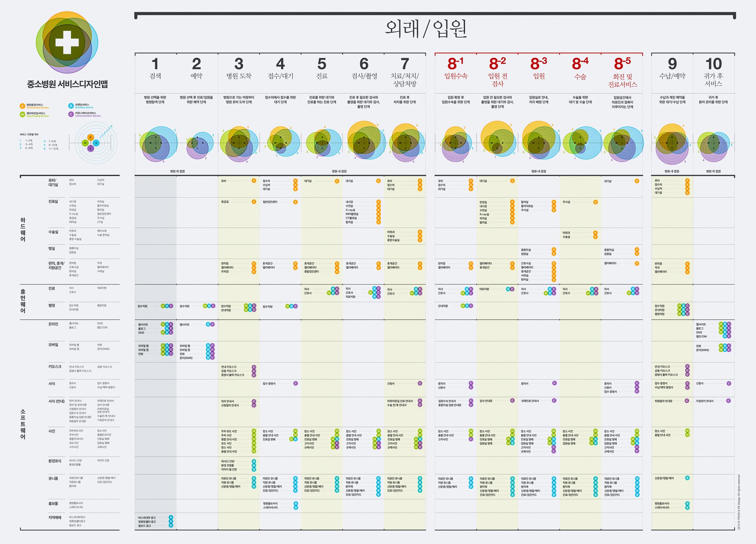Click the green W Way Finding Service icon
The height and width of the screenshot is (544, 756).
point(22,115)
